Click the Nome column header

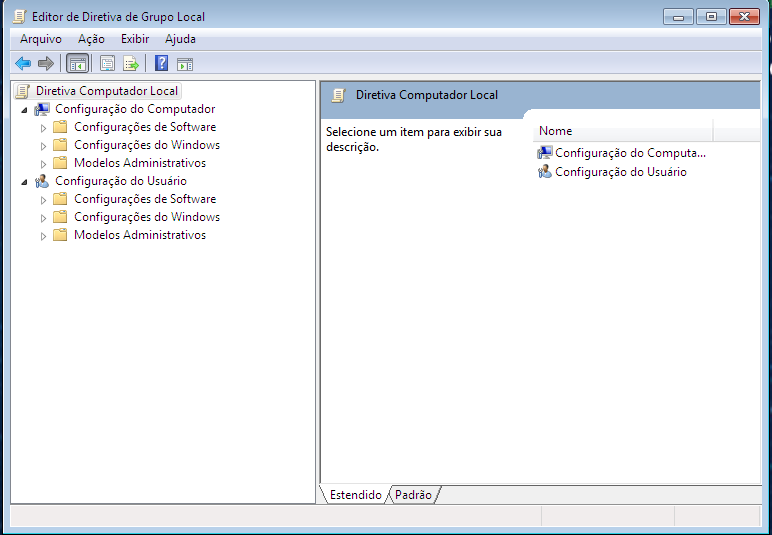coord(623,131)
